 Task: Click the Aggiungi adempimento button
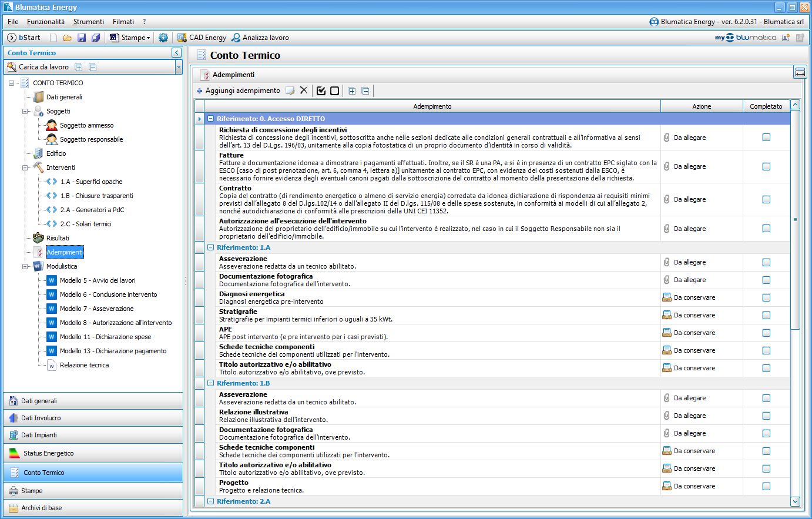238,91
